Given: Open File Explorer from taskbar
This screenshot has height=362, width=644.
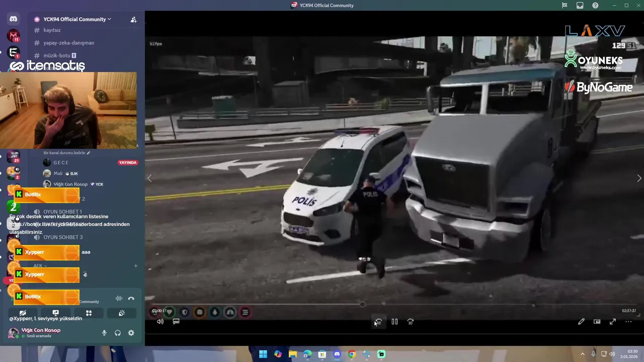Looking at the screenshot, I should 293,354.
